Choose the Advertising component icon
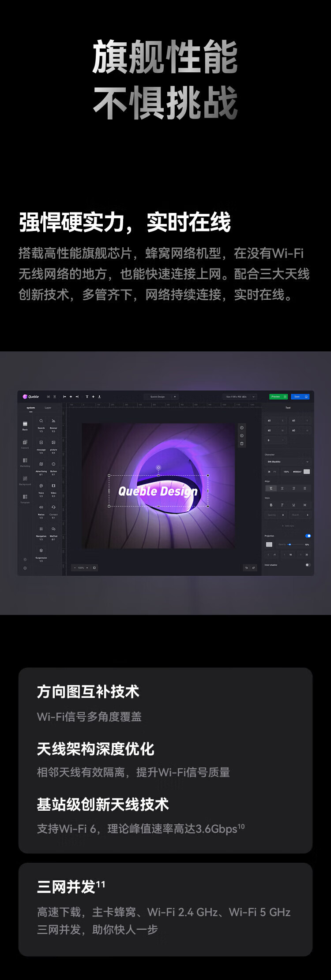This screenshot has width=331, height=980. point(41,465)
